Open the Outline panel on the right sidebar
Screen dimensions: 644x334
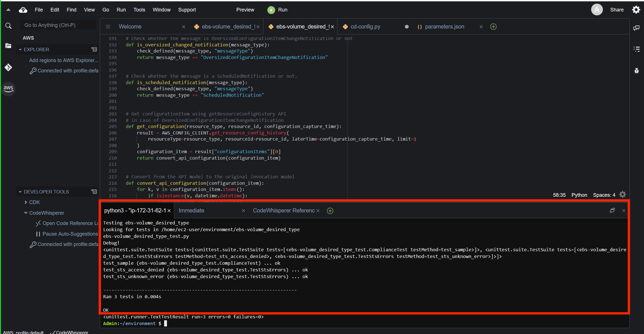637,49
